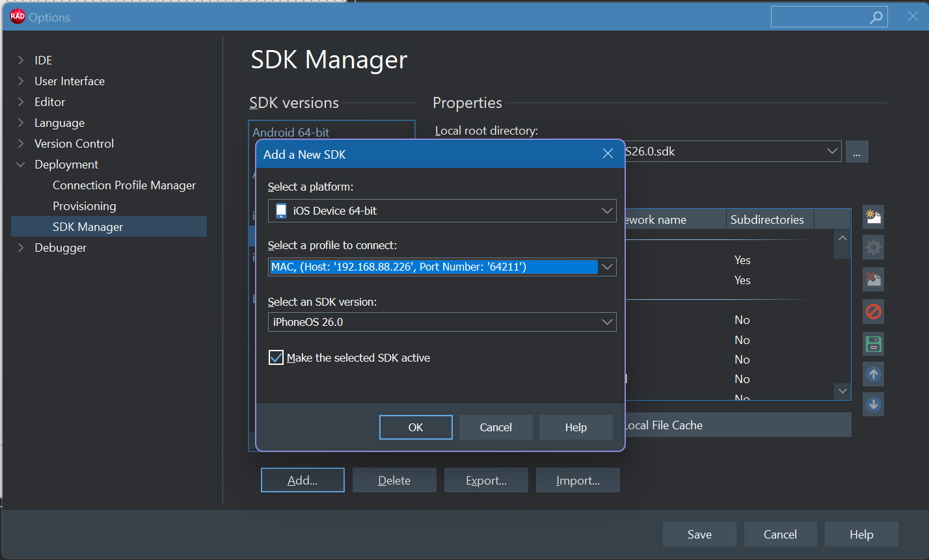Click the Add... button under SDK versions
This screenshot has height=560, width=929.
click(303, 481)
